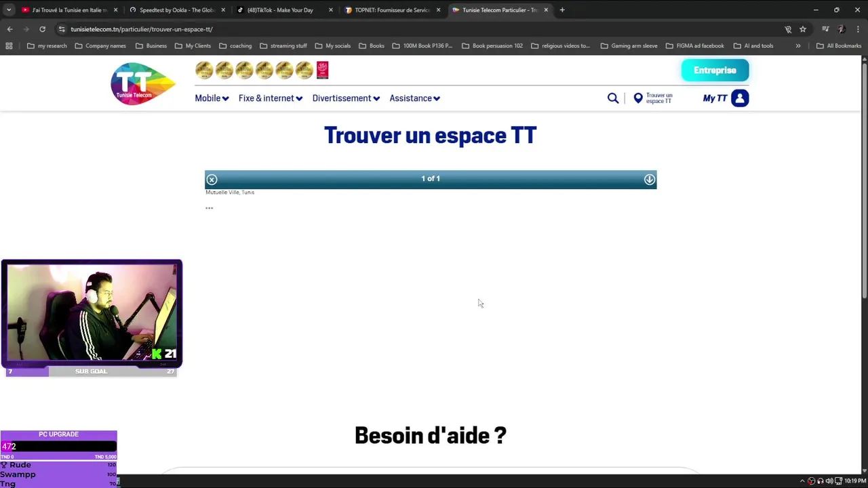Expand the Fixe & internet menu
The height and width of the screenshot is (488, 868).
[271, 98]
